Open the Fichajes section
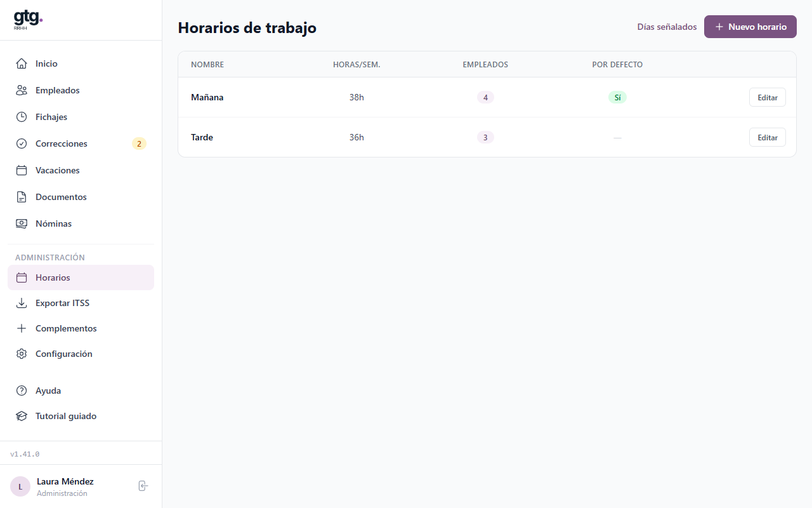The height and width of the screenshot is (508, 812). (81, 117)
